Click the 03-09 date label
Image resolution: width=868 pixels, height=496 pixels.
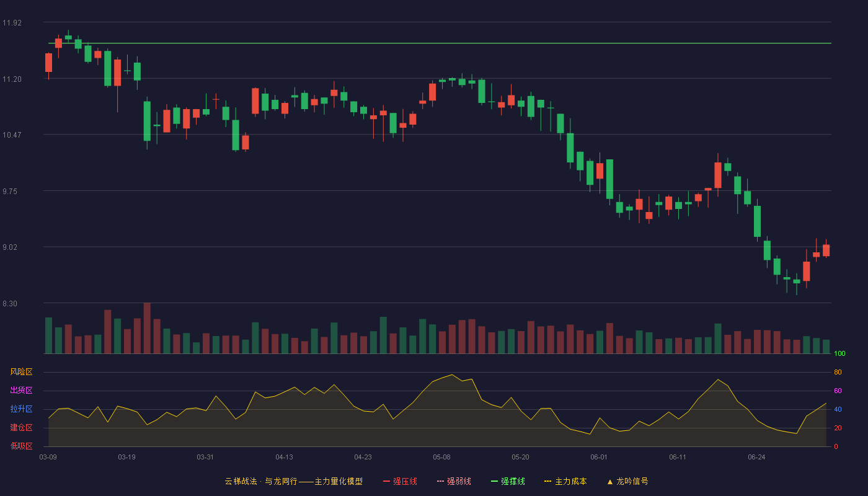(x=48, y=457)
